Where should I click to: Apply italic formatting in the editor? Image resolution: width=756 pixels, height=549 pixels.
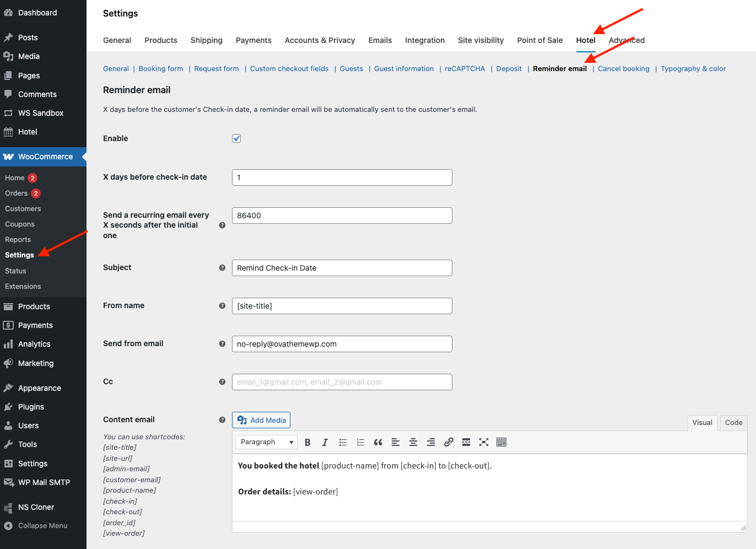pos(325,442)
